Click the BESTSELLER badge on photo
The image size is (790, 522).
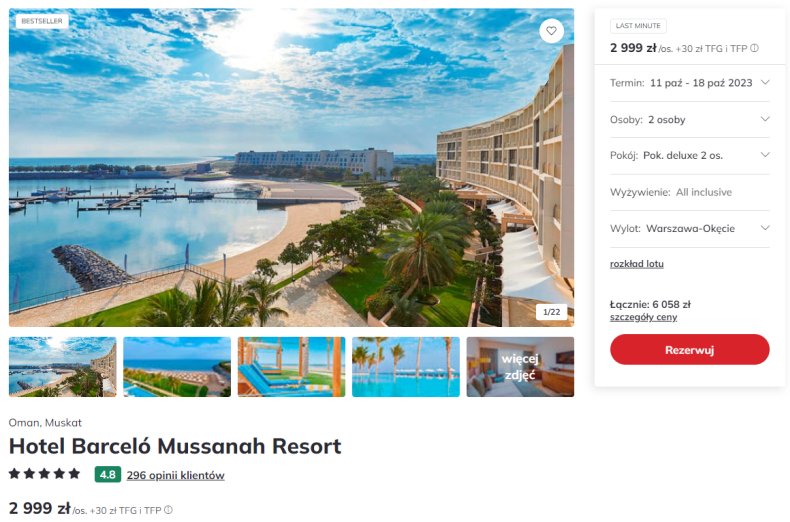(42, 21)
